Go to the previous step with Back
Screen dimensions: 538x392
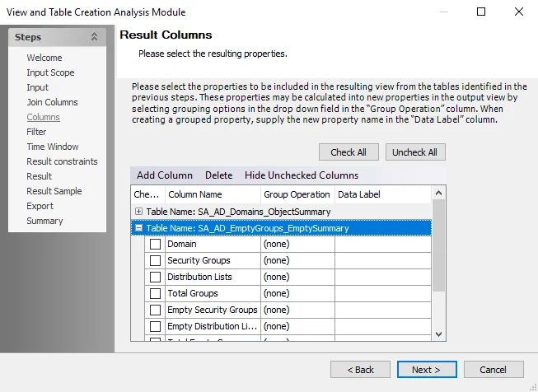360,370
